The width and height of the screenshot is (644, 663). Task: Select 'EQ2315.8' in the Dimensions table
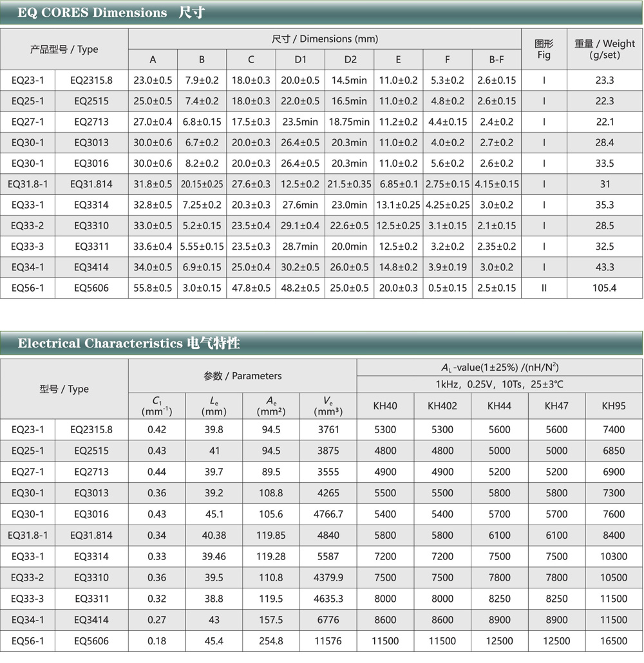coord(91,80)
